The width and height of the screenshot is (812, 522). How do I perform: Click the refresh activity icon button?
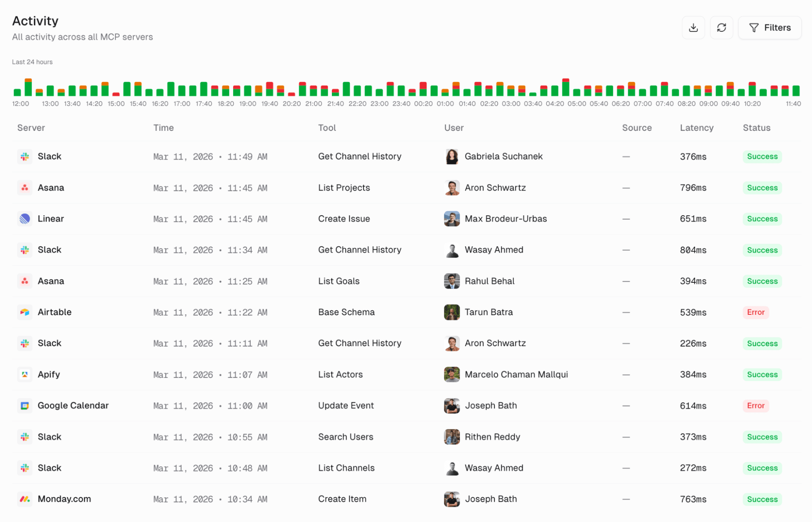click(721, 28)
